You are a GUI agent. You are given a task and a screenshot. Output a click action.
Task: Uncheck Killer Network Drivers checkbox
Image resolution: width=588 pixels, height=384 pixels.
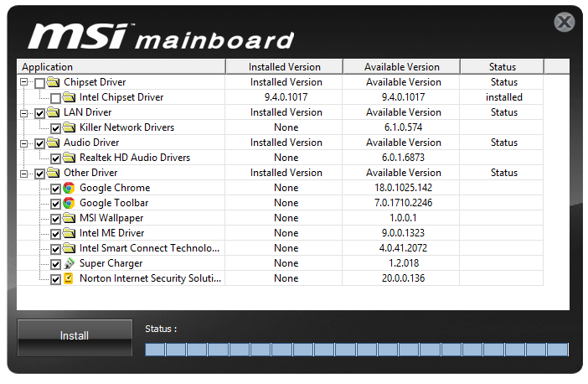click(x=55, y=128)
